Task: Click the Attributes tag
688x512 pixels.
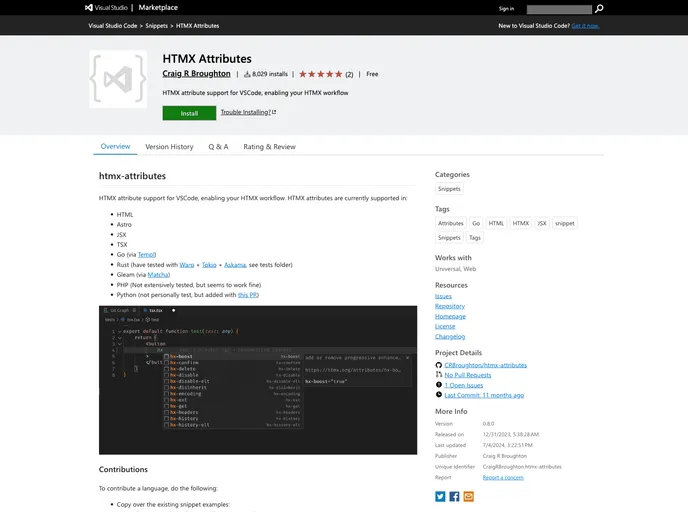Action: [x=451, y=223]
